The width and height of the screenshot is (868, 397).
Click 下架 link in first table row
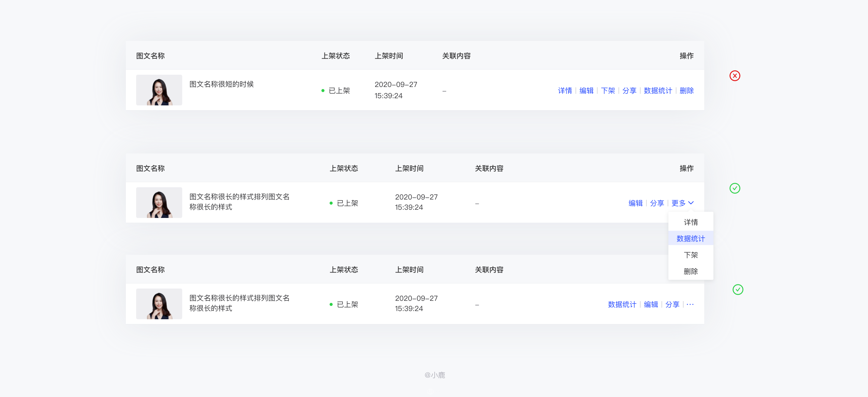608,91
